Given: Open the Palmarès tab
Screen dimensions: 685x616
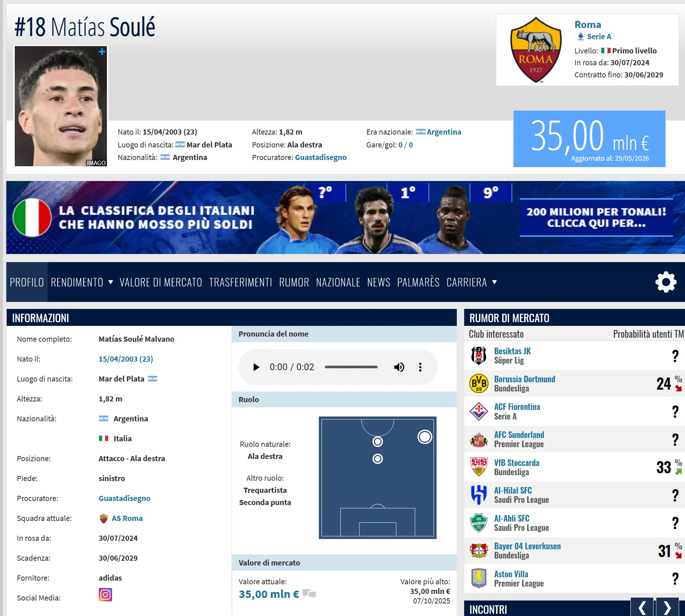Looking at the screenshot, I should pos(418,282).
